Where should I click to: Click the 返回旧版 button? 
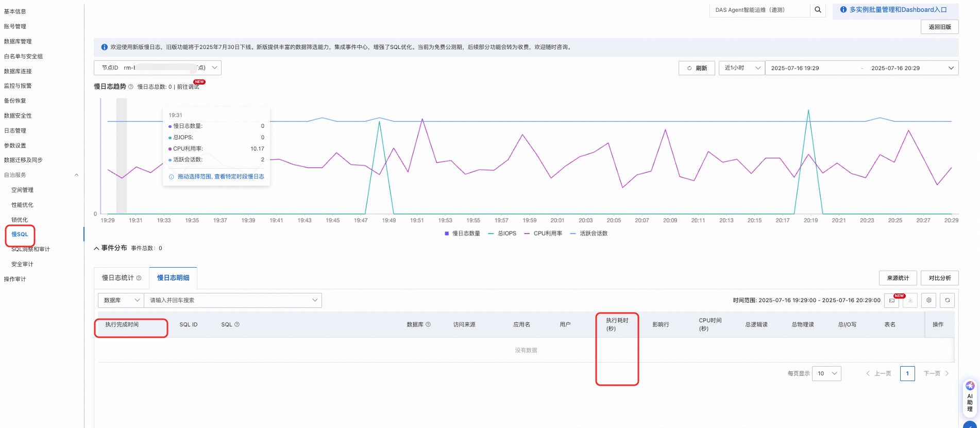[x=940, y=27]
